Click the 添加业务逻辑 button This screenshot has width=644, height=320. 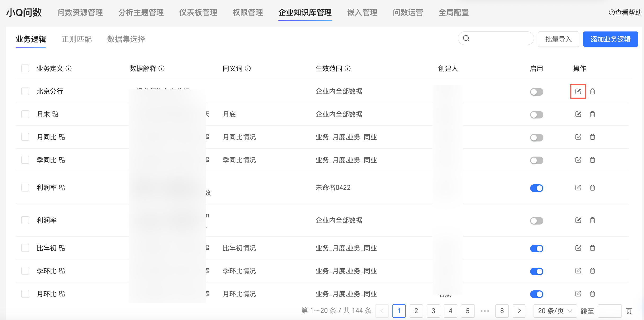pyautogui.click(x=610, y=39)
